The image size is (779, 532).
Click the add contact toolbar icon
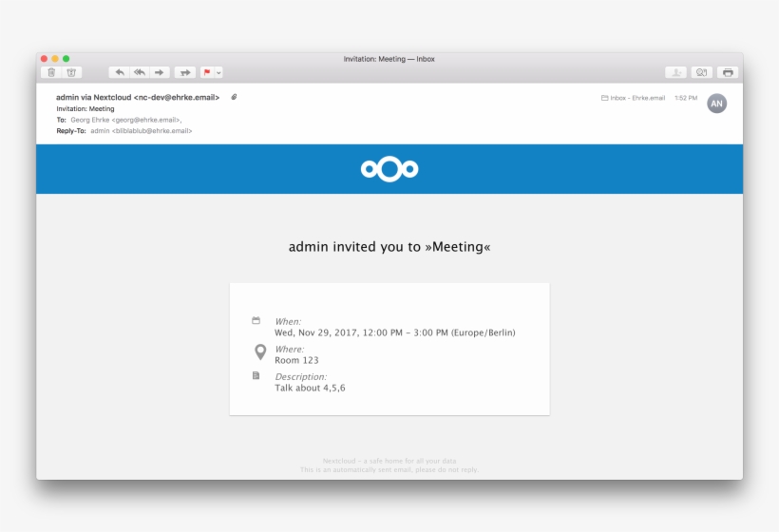(x=675, y=72)
